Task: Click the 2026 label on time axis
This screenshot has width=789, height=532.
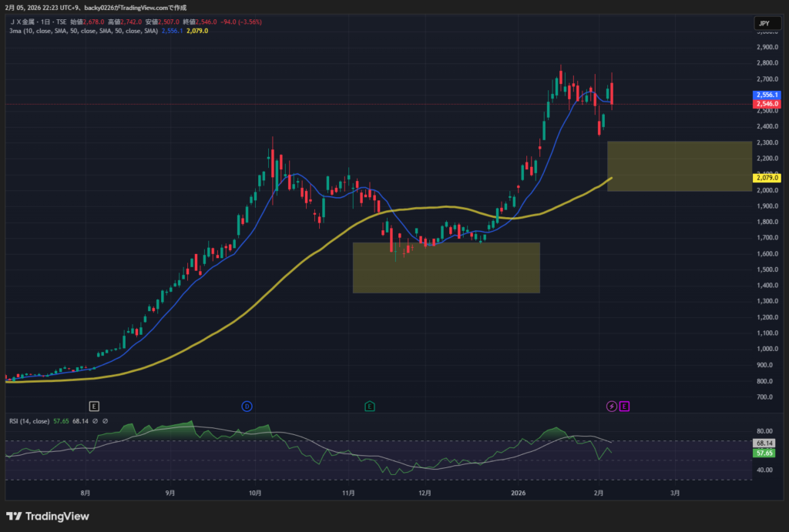Action: tap(519, 493)
